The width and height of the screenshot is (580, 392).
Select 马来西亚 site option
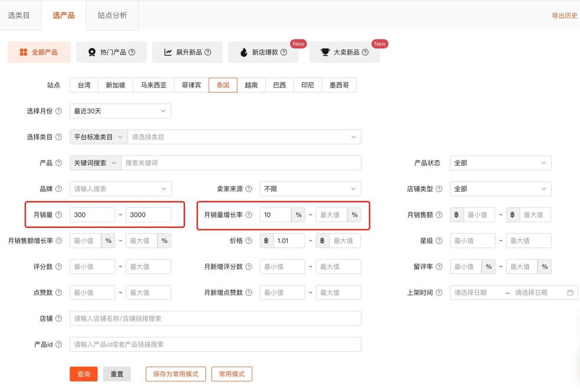click(153, 85)
